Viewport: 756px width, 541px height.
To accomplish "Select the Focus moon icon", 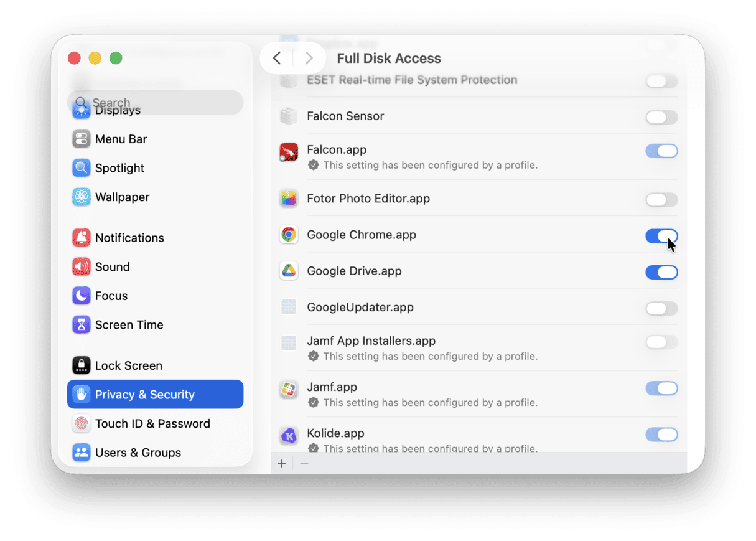I will coord(82,296).
